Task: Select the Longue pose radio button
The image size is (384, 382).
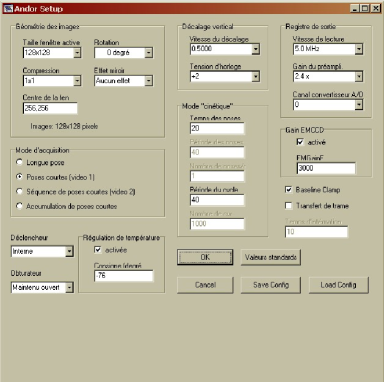Action: click(x=19, y=162)
